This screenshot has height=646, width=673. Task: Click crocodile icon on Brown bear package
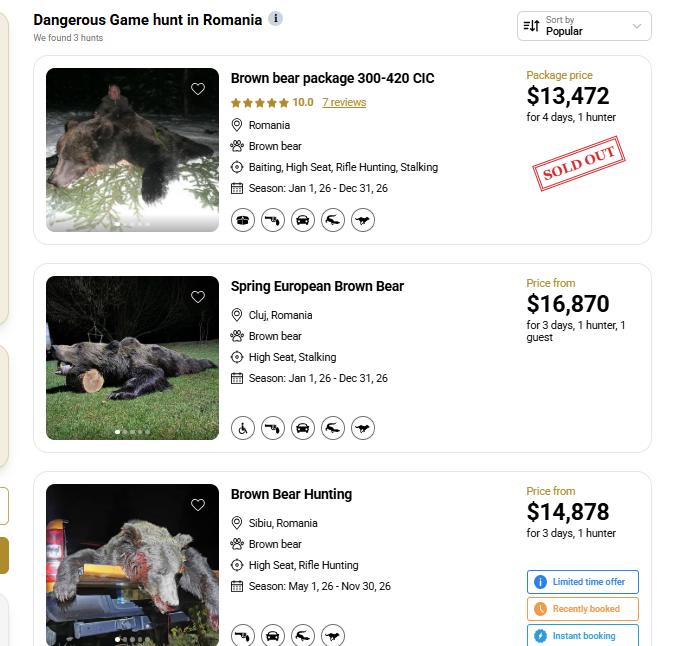click(x=332, y=219)
